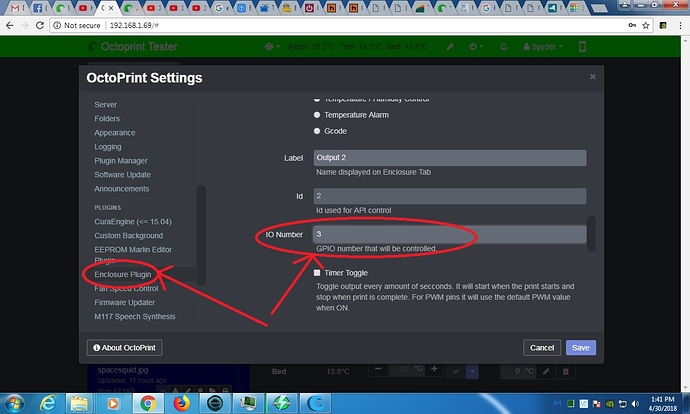
Task: Open Custom Background plugin settings
Action: pyautogui.click(x=128, y=236)
